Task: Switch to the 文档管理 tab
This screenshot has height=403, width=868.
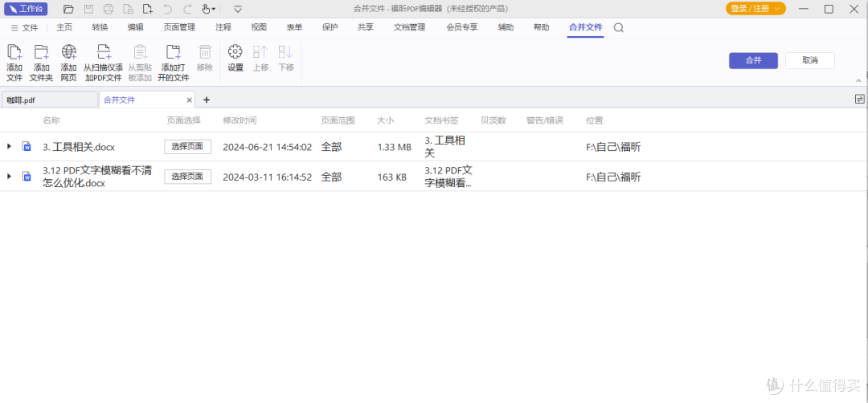Action: pyautogui.click(x=409, y=27)
